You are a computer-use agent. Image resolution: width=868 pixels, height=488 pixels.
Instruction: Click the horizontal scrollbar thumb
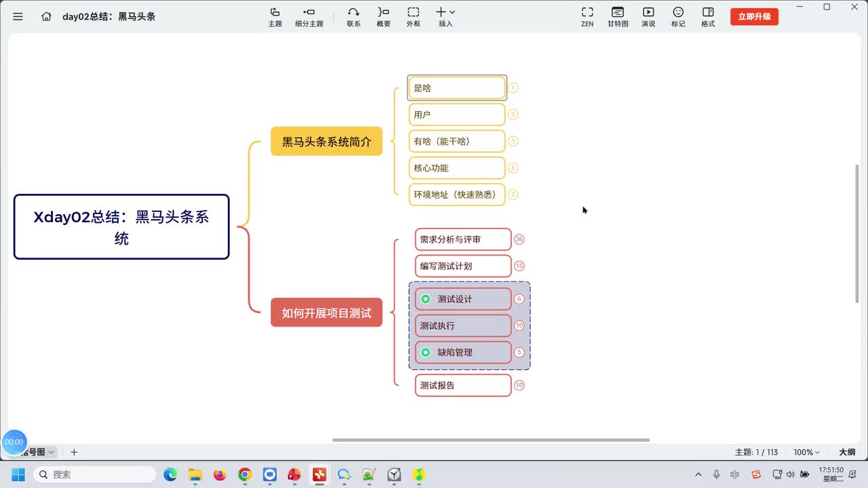tap(491, 440)
